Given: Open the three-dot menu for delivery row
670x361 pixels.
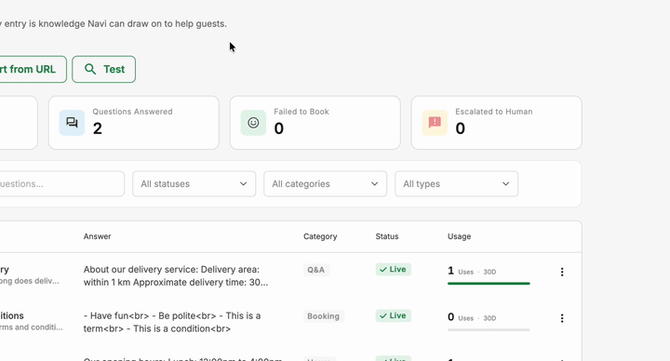Looking at the screenshot, I should [562, 272].
